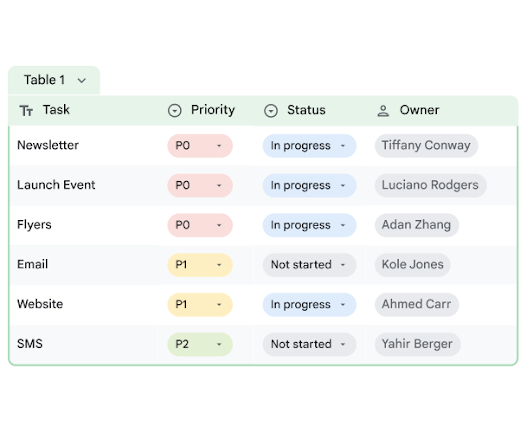This screenshot has height=433, width=527.
Task: Click the Adan Zhang owner chip
Action: [x=417, y=225]
